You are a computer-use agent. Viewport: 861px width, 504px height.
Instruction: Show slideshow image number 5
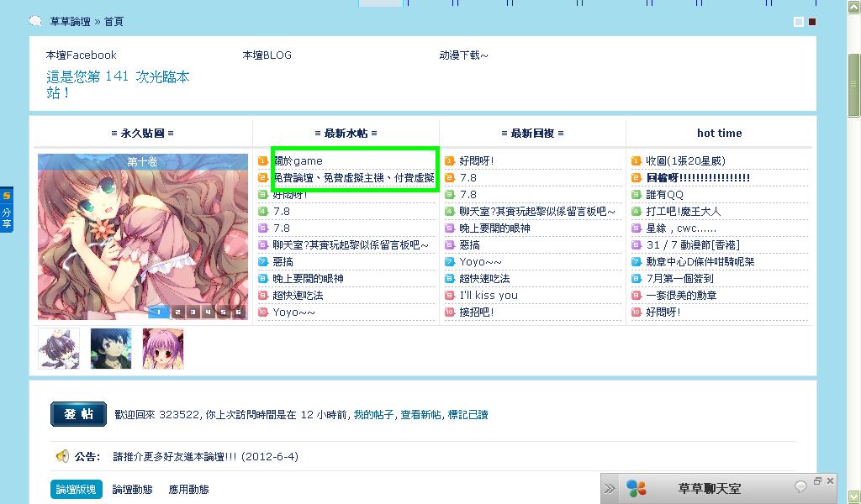tap(223, 312)
